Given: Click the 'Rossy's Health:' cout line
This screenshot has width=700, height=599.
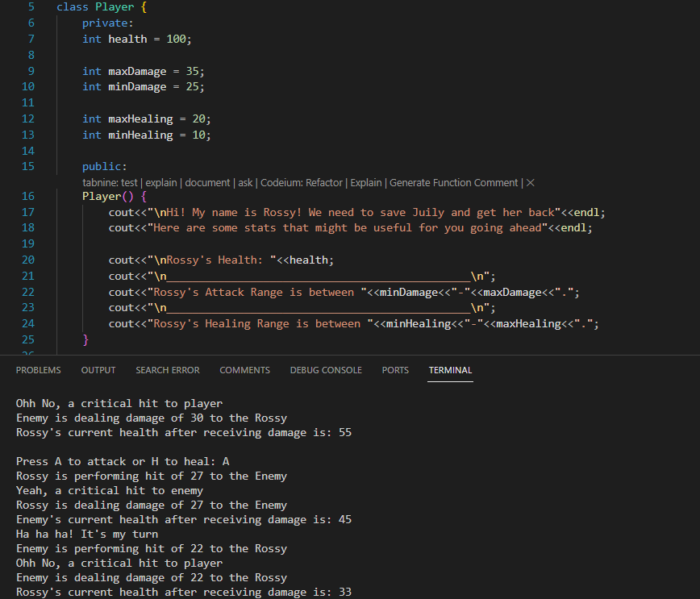Looking at the screenshot, I should point(221,260).
